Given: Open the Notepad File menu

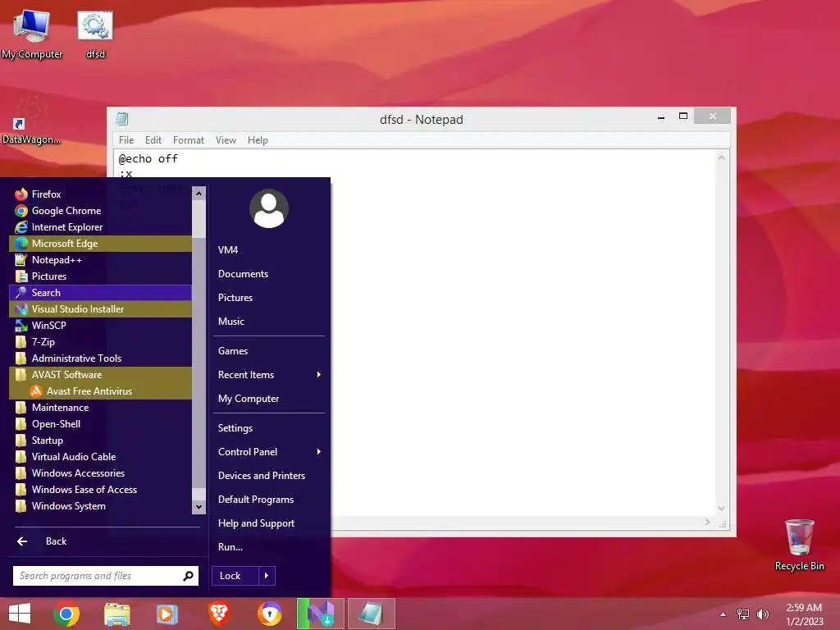Looking at the screenshot, I should point(126,139).
